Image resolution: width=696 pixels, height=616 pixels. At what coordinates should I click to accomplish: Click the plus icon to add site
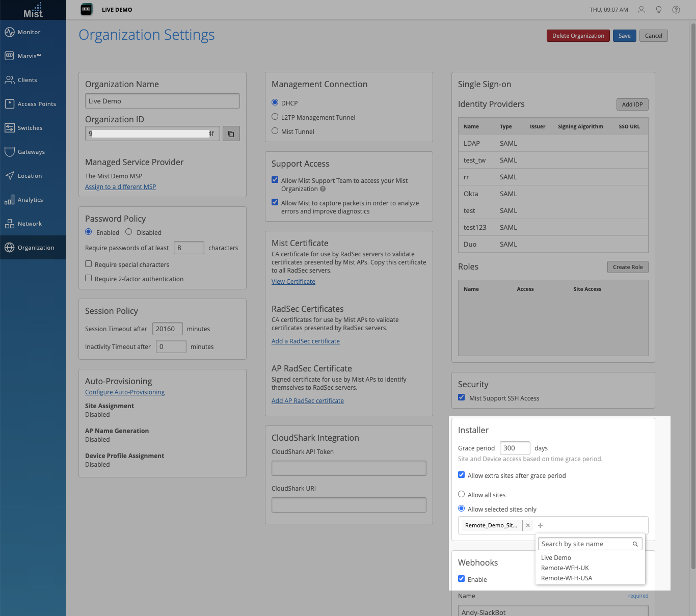tap(541, 525)
